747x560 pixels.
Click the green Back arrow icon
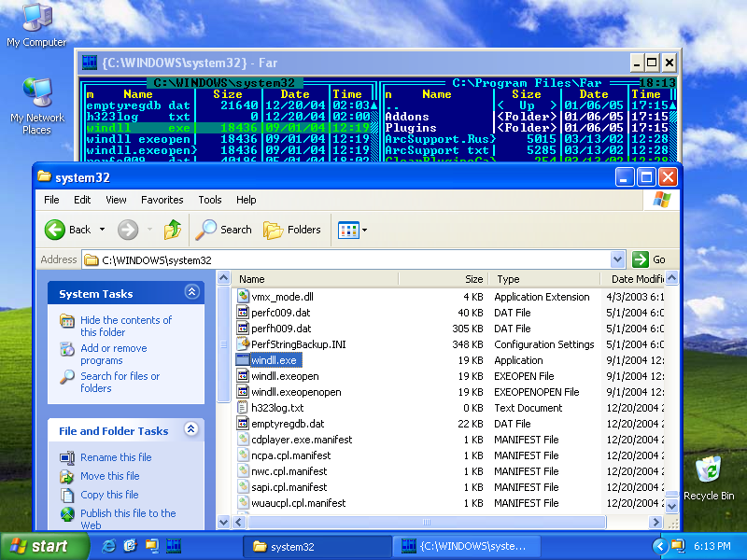pyautogui.click(x=55, y=230)
